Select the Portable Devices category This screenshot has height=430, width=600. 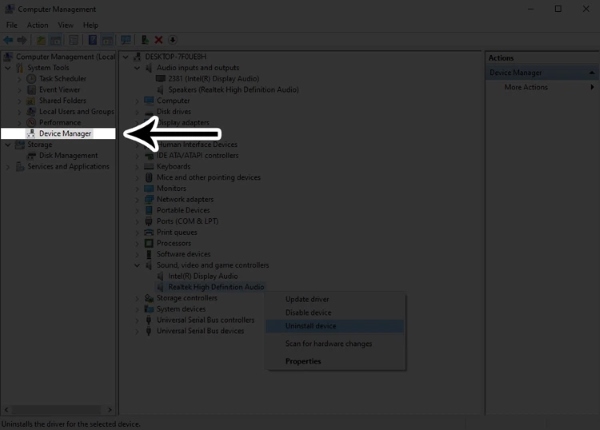tap(183, 210)
